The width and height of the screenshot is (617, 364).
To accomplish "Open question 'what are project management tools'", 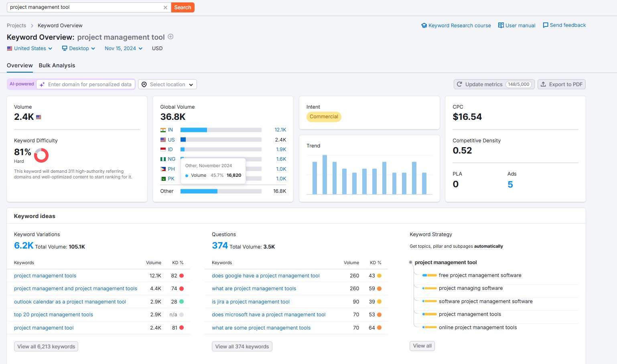I will click(254, 289).
